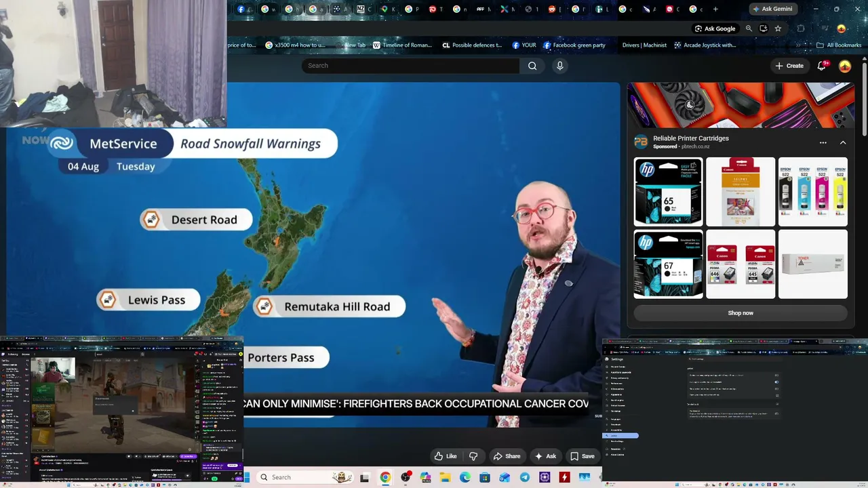Enable the blue toggle in the Settings window
This screenshot has width=868, height=488.
click(776, 382)
